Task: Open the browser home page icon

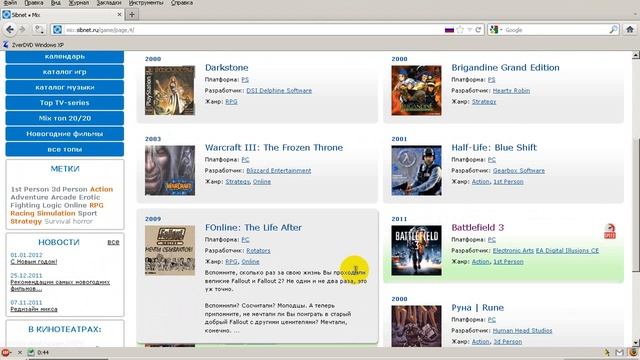Action: tap(630, 29)
